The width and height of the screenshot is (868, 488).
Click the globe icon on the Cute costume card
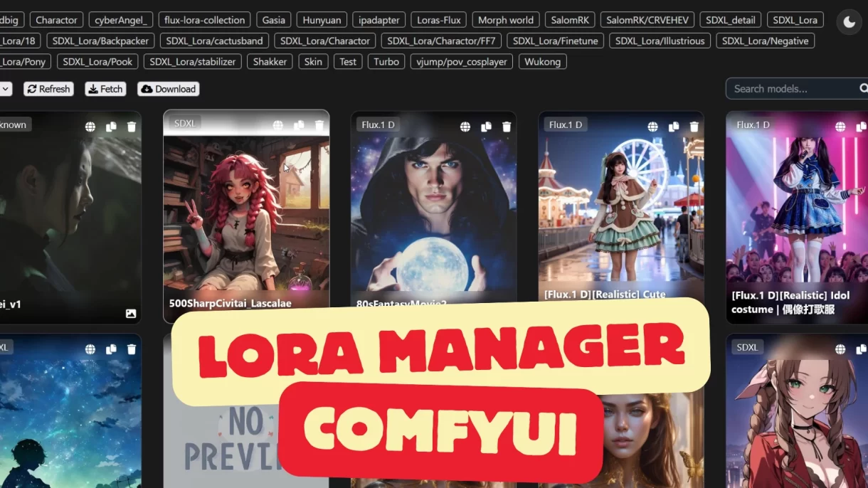[652, 127]
